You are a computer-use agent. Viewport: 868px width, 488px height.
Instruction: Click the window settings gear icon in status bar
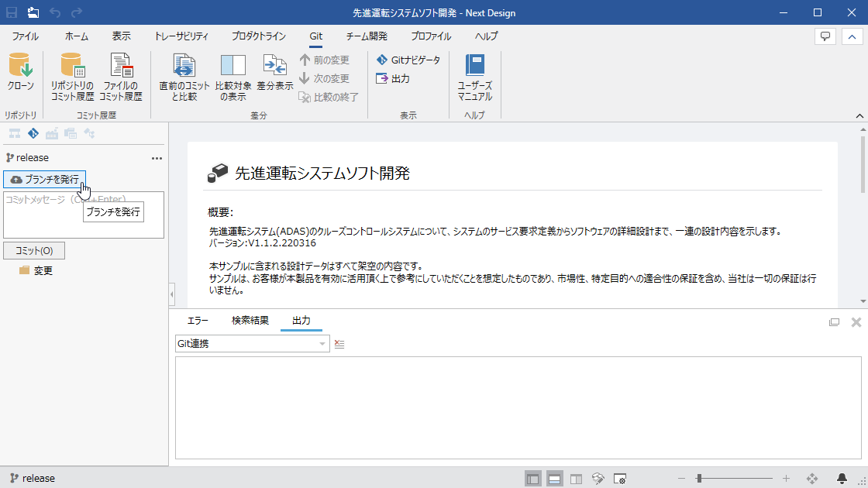tap(620, 479)
